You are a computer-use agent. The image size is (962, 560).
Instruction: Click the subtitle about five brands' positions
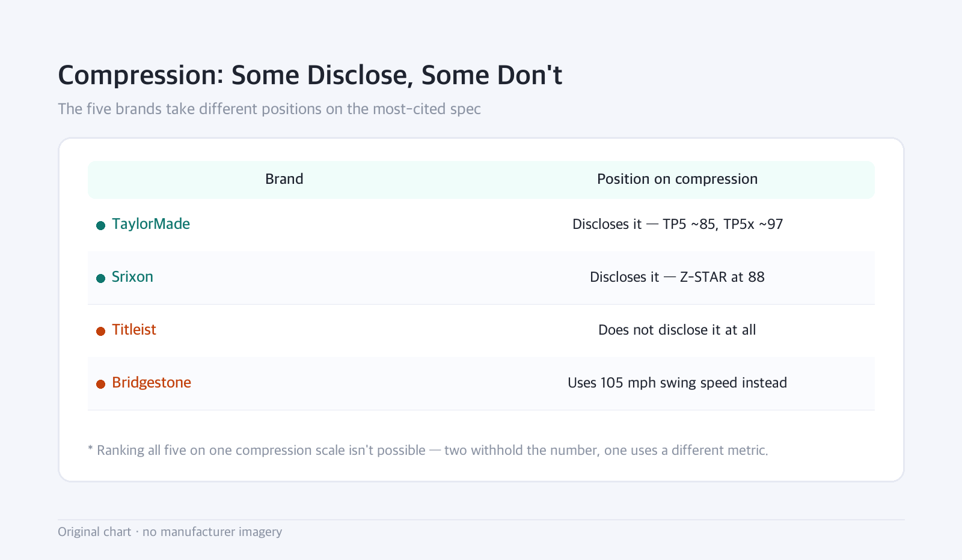tap(269, 109)
